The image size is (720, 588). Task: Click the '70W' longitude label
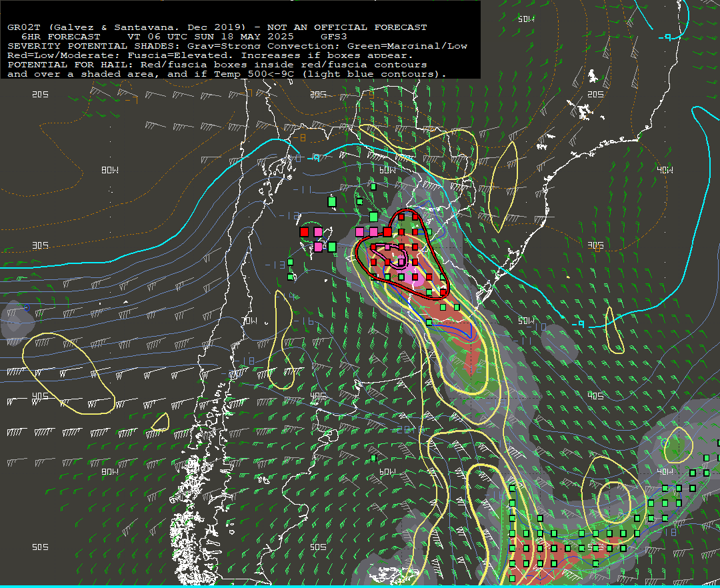(249, 321)
